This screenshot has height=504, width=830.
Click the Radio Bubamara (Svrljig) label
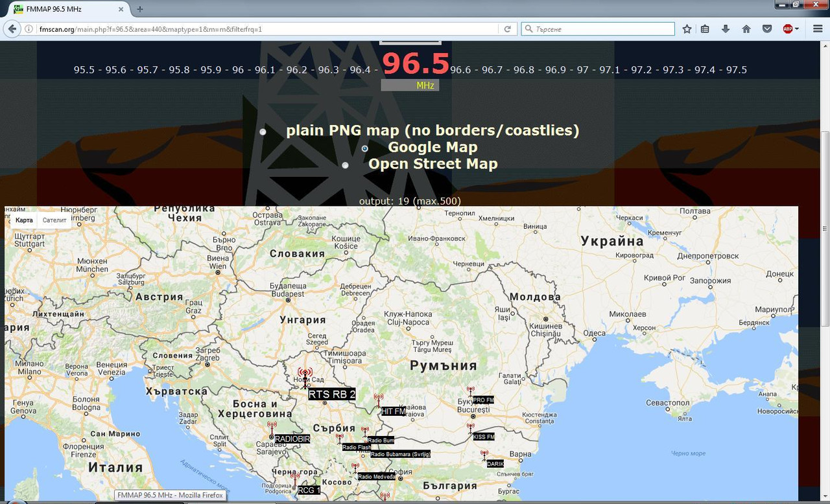click(400, 454)
